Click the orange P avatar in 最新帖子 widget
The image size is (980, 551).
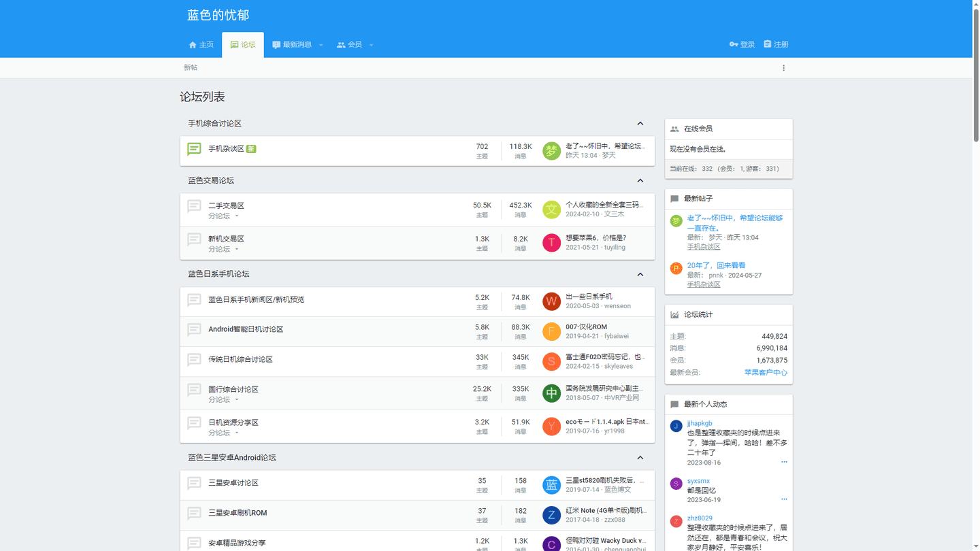[676, 268]
